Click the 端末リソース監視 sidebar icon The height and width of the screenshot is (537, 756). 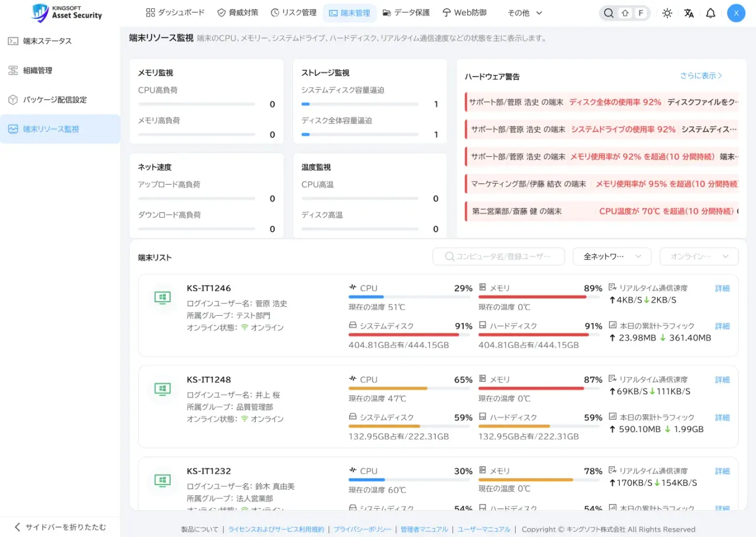pos(13,129)
